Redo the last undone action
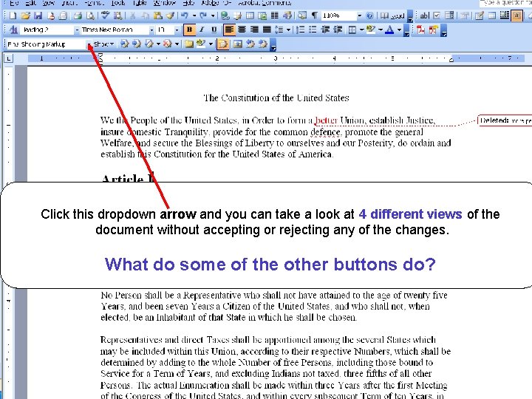Image resolution: width=532 pixels, height=399 pixels. point(204,16)
